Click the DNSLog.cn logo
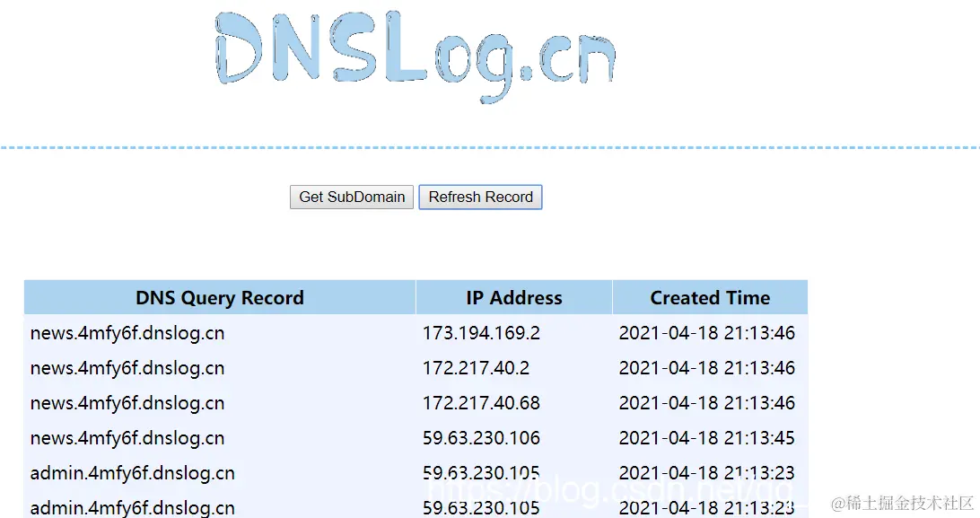The height and width of the screenshot is (518, 980). point(416,57)
